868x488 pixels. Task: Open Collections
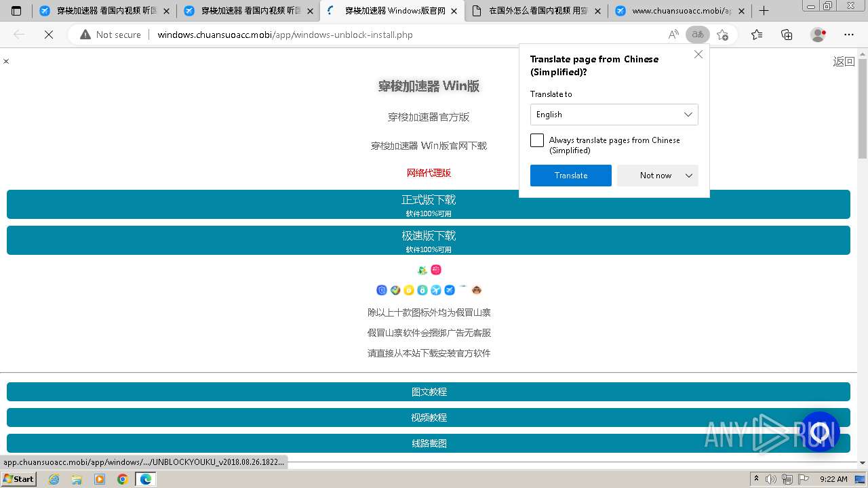tap(787, 35)
